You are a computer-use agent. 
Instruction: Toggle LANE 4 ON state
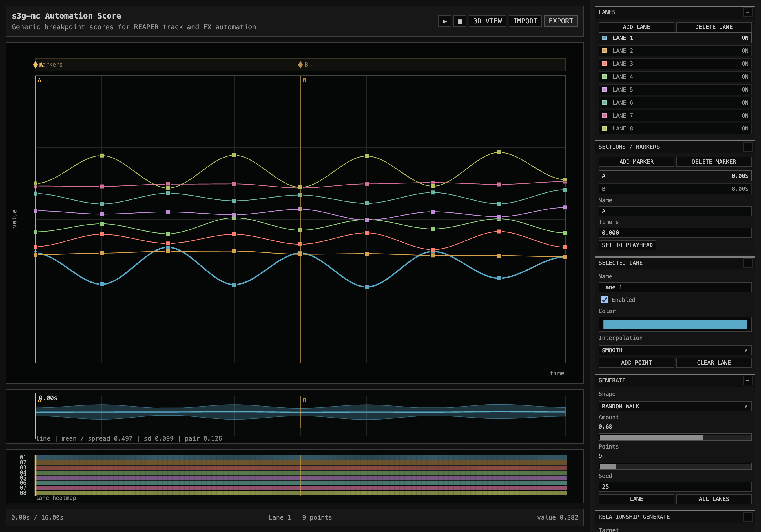745,77
